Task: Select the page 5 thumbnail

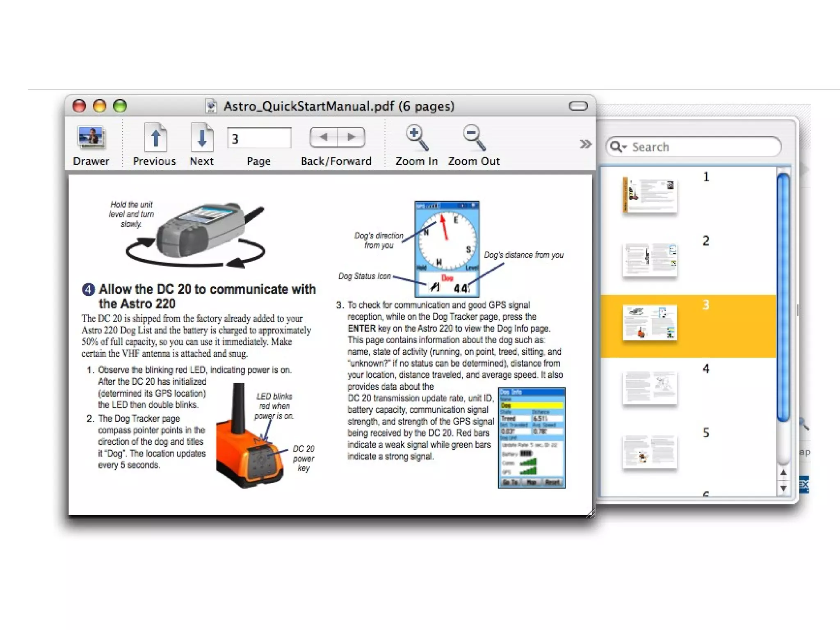Action: (x=649, y=451)
